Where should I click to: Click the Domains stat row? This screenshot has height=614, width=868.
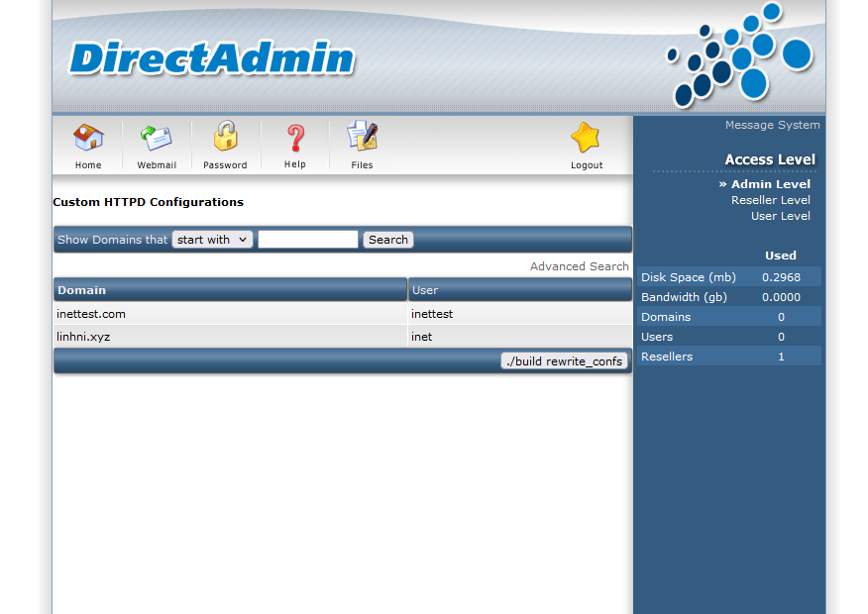729,317
